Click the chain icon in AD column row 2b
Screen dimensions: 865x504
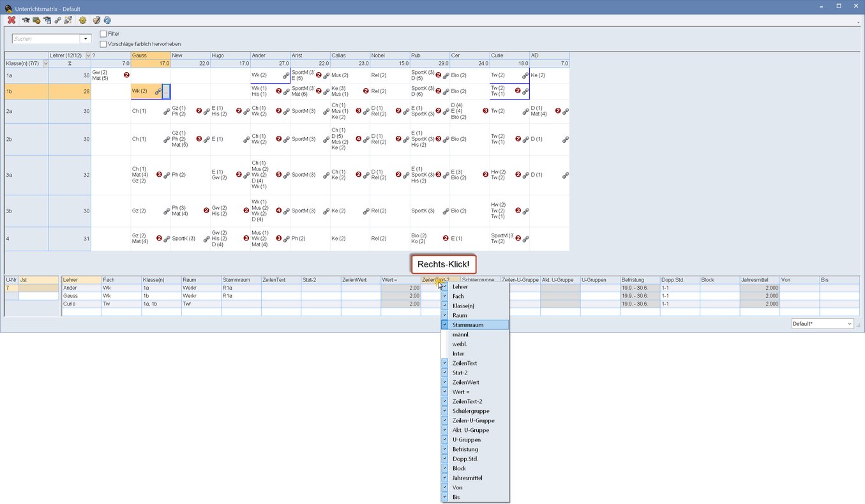pos(566,139)
